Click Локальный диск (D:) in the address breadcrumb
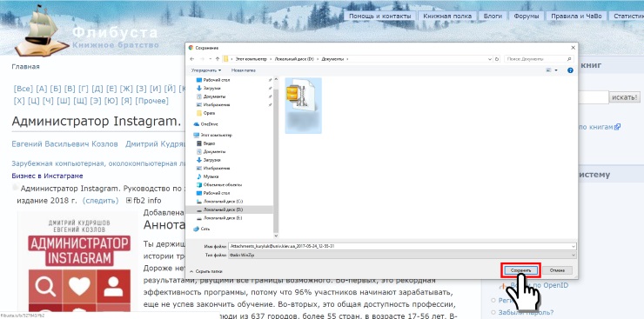 pyautogui.click(x=294, y=59)
